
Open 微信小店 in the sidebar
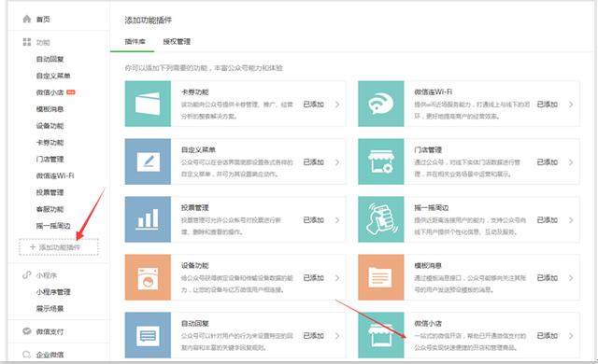[50, 92]
